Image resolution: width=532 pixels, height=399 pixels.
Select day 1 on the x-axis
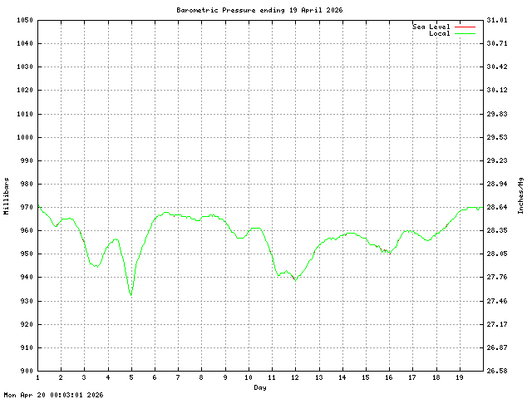pyautogui.click(x=37, y=378)
